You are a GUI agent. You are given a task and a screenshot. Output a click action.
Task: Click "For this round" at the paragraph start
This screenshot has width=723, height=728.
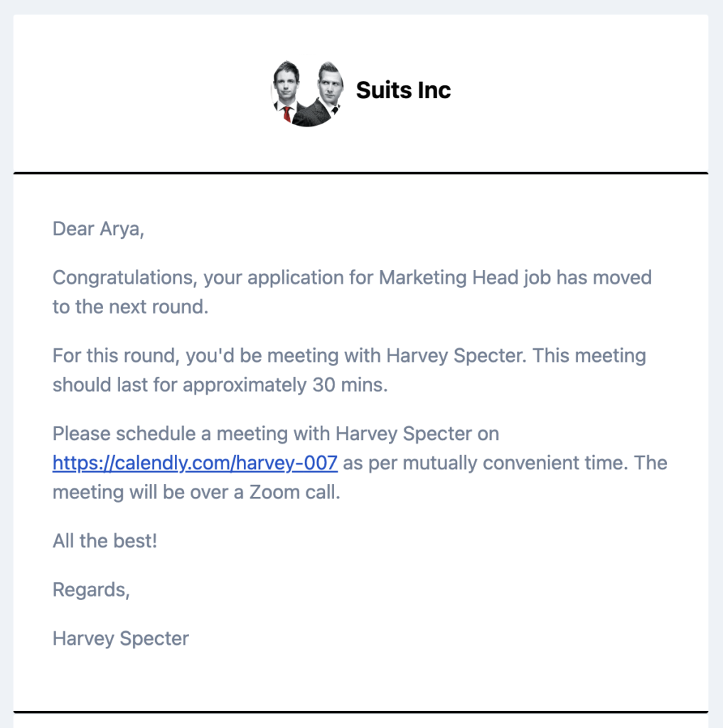click(113, 355)
